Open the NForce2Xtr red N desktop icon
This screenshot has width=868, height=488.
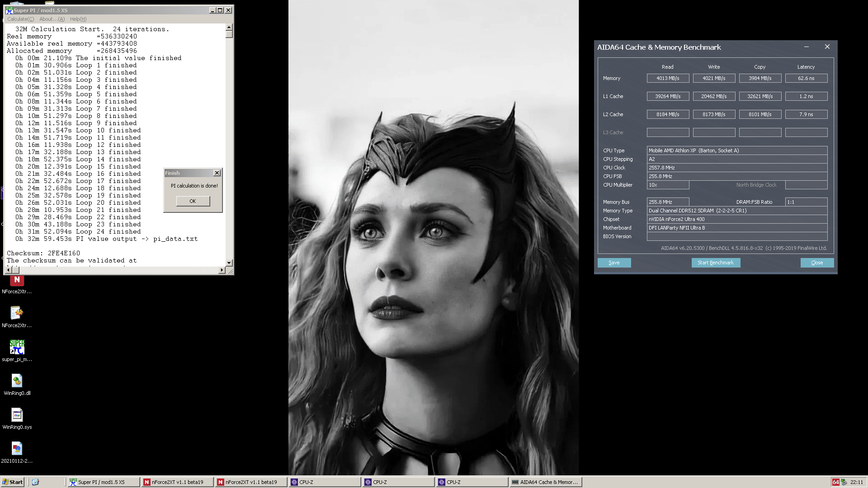pos(17,281)
